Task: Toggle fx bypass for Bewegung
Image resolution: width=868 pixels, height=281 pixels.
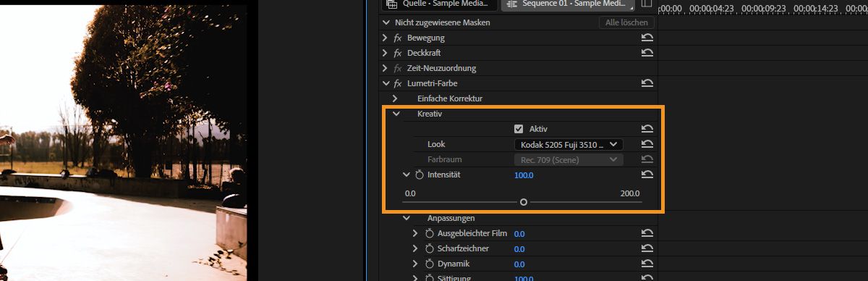Action: 397,38
